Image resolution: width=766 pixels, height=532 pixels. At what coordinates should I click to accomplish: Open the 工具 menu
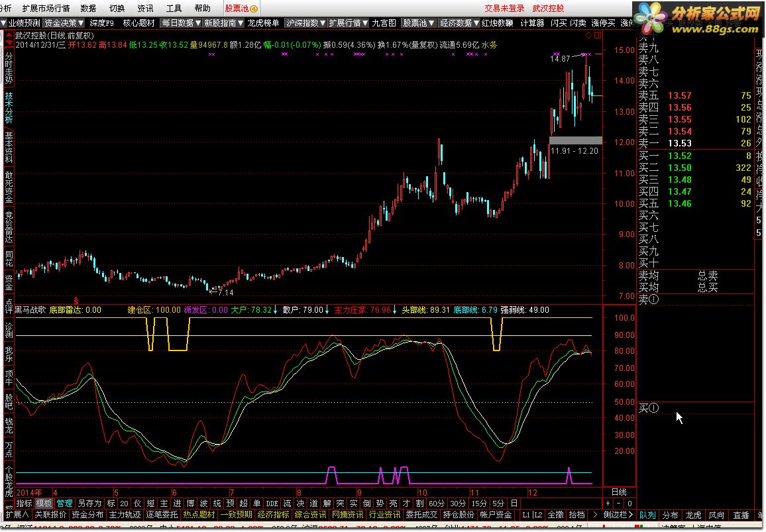tap(174, 9)
